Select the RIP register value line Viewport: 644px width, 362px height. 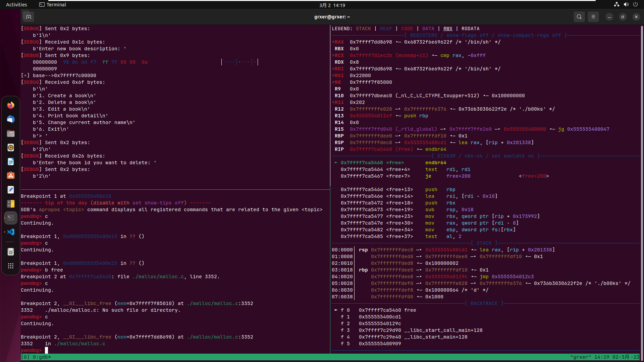point(389,149)
